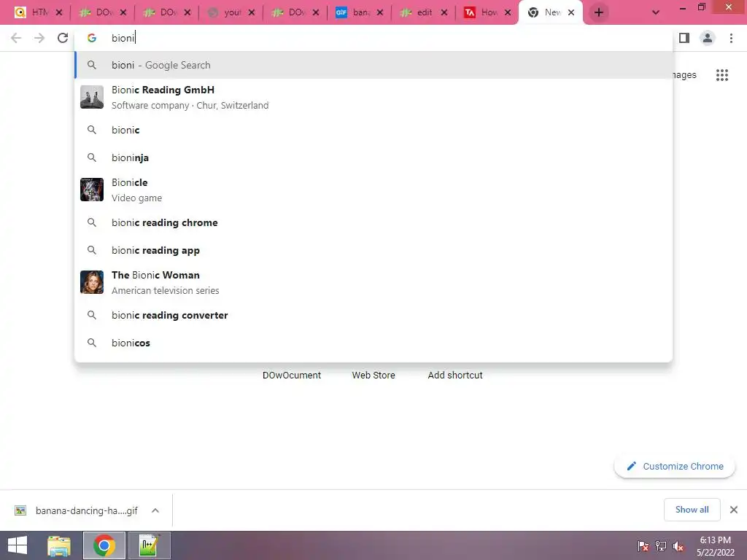This screenshot has height=560, width=747.
Task: Choose 'bionic reading converter' suggestion
Action: (x=374, y=315)
